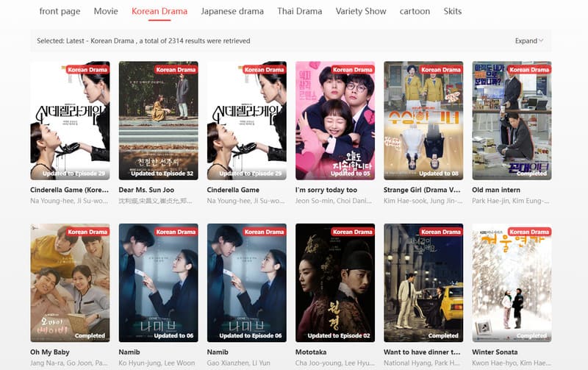Go to the Japanese drama tab
Screen dimensions: 588x370
(232, 11)
